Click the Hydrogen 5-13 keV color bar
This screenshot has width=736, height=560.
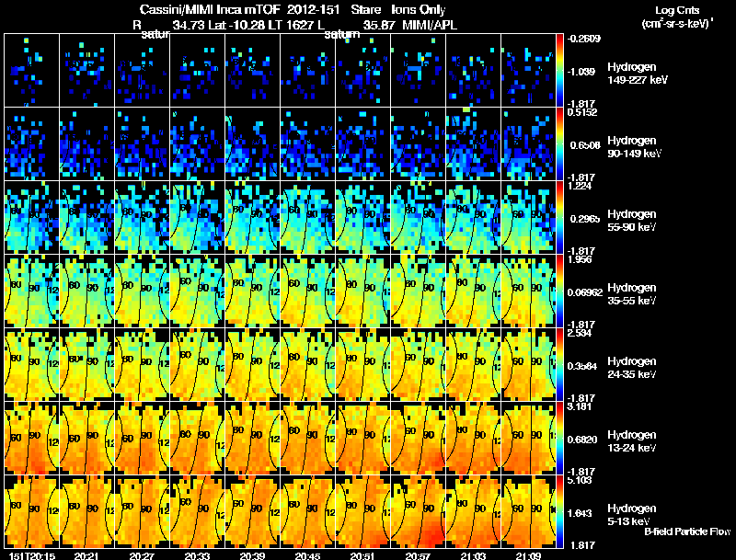point(559,511)
